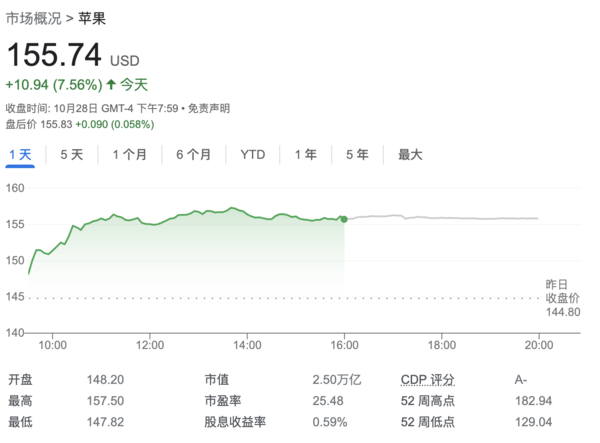This screenshot has height=443, width=600.
Task: Switch to the 5 年 range tab
Action: point(357,155)
